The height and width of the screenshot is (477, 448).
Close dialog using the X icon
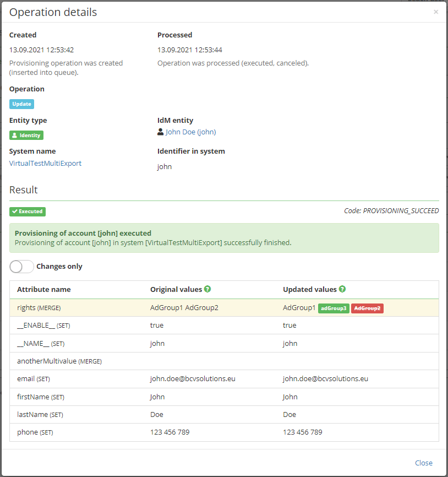coord(436,12)
